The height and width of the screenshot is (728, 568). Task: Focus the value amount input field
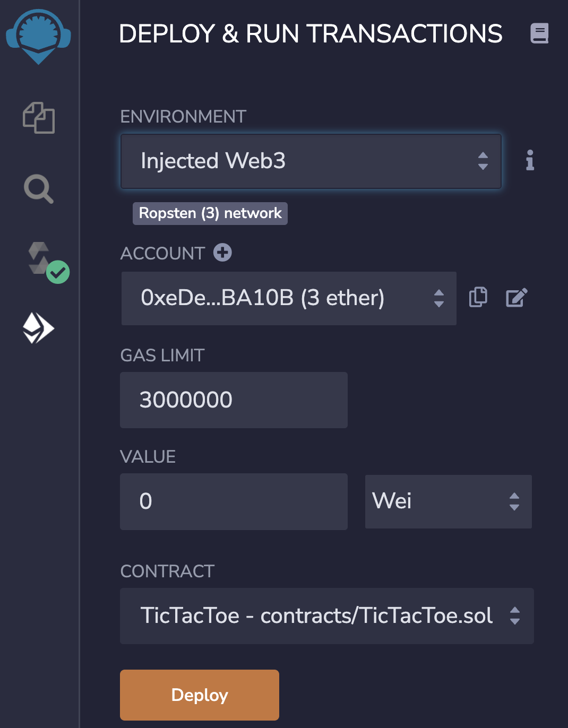pos(234,501)
